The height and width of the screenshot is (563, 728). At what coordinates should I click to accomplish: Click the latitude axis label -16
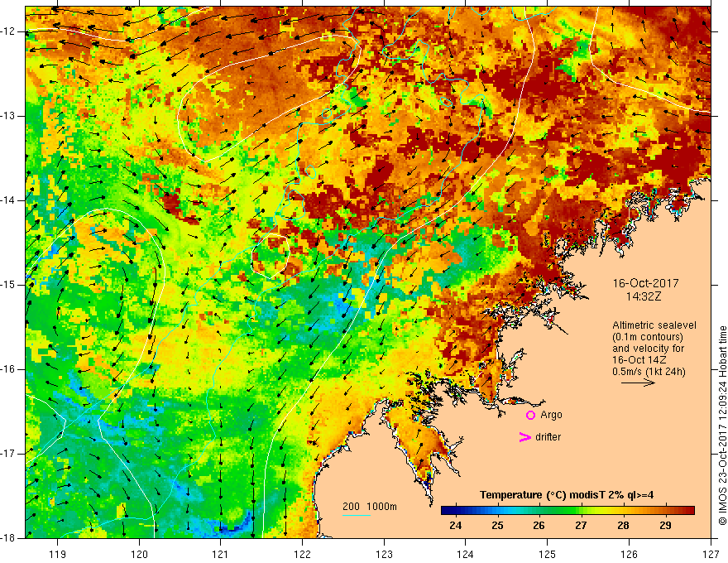click(x=9, y=369)
